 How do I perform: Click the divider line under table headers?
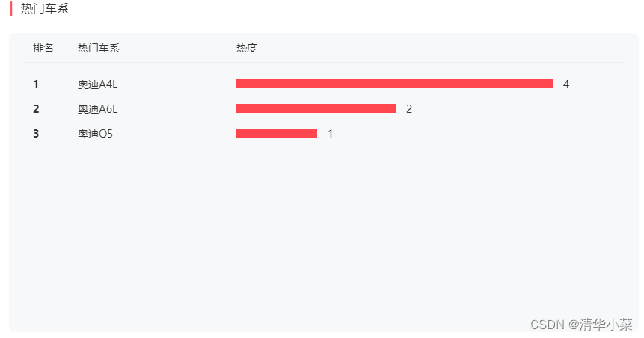pos(324,62)
